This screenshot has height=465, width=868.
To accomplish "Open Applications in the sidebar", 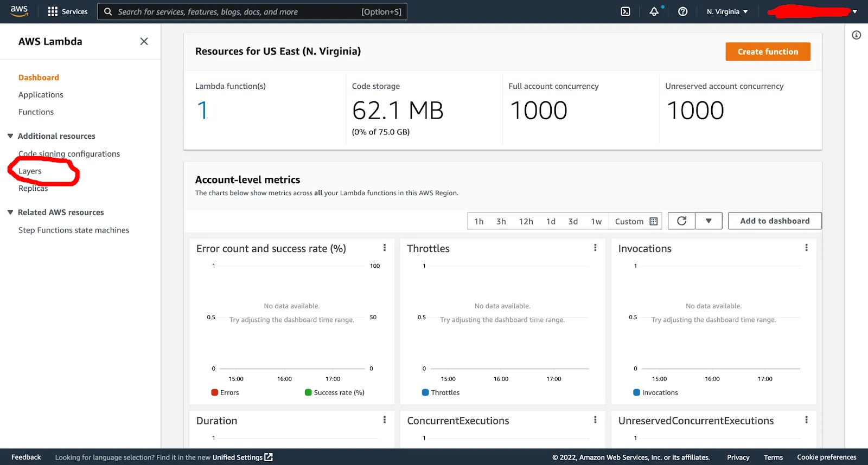I will click(x=41, y=95).
